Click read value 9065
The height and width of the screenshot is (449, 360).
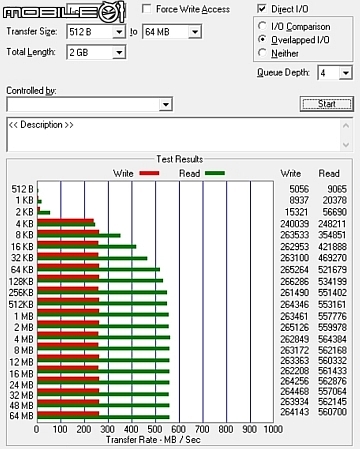[337, 189]
